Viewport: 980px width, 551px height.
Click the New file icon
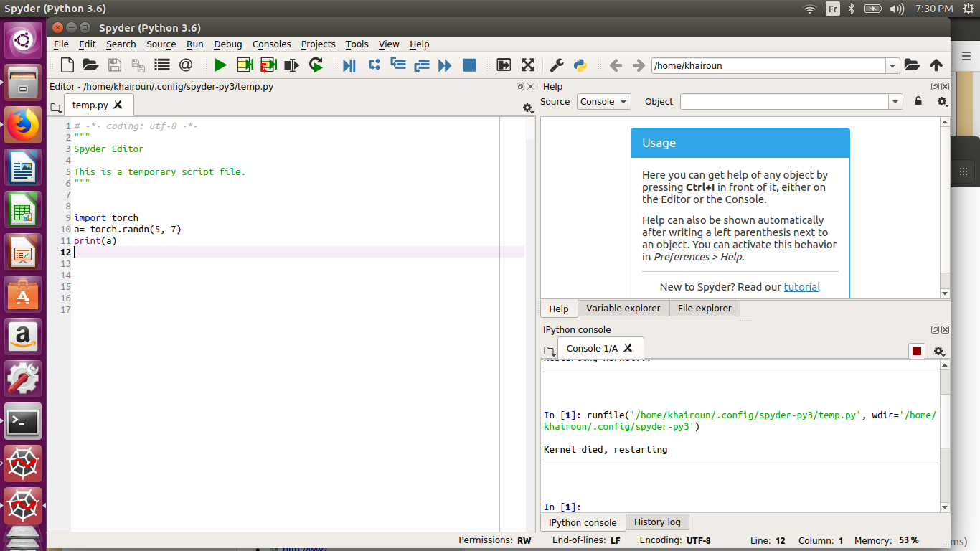[x=67, y=65]
